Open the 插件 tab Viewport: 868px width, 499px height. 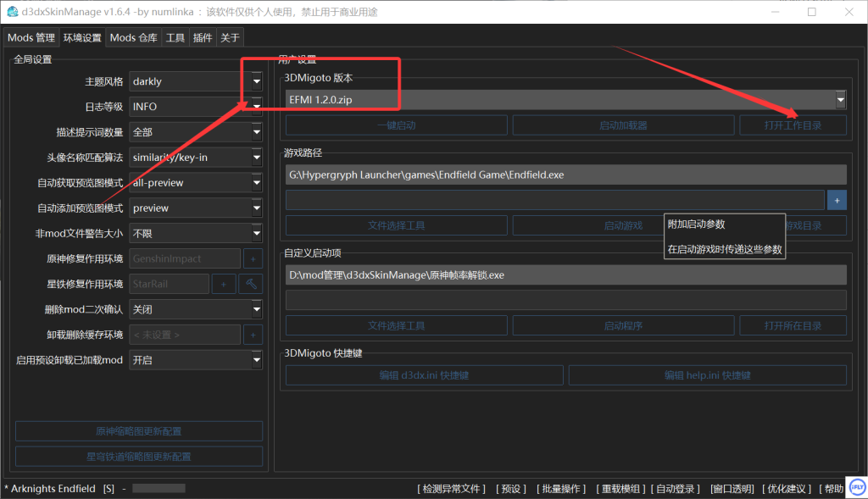tap(203, 37)
